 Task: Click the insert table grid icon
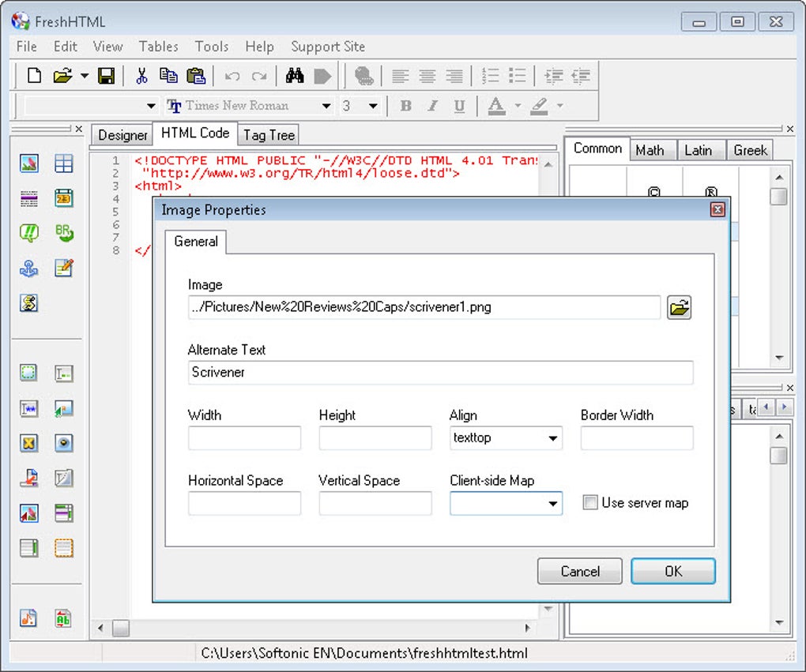click(x=64, y=163)
